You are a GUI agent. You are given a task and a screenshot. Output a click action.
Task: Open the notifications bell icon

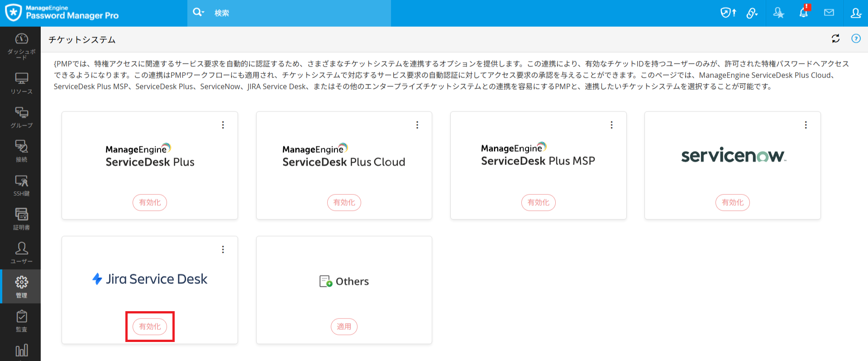803,13
